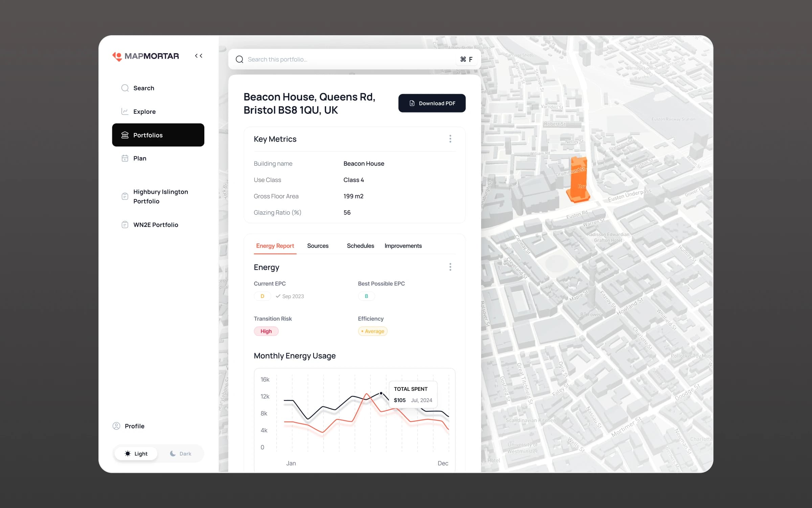Switch to the Sources tab
Screen dimensions: 812x508
pos(318,246)
